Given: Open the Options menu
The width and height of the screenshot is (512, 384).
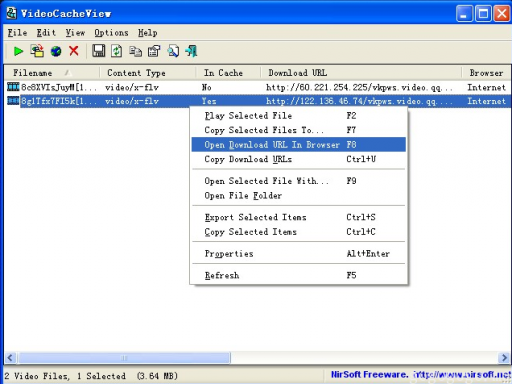Looking at the screenshot, I should tap(111, 33).
